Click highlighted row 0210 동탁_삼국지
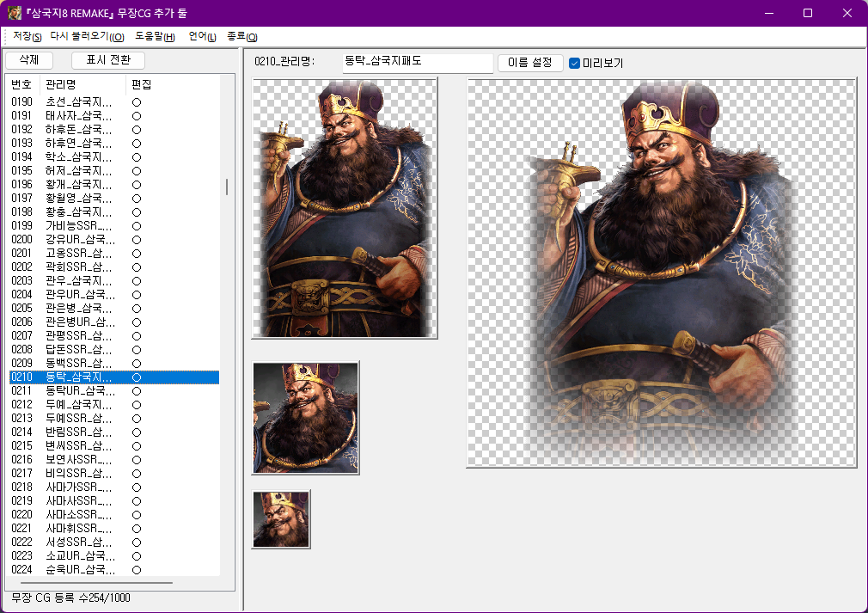Viewport: 868px width, 613px height. (114, 377)
